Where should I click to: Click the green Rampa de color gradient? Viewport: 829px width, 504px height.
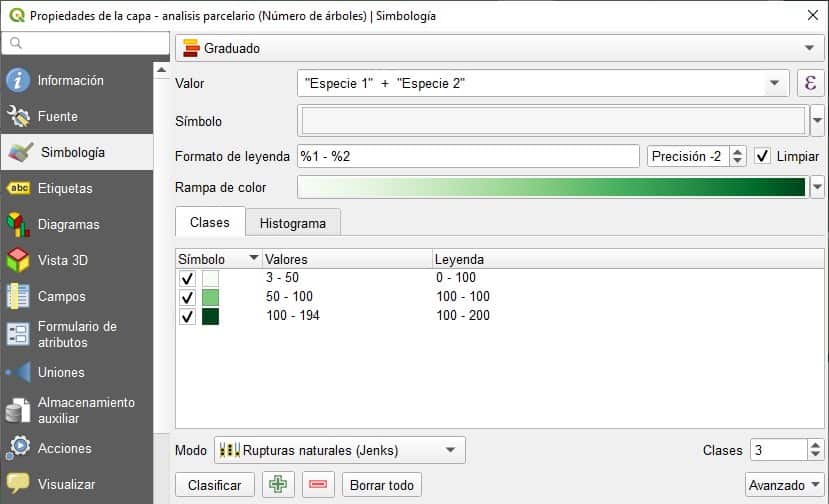tap(551, 187)
